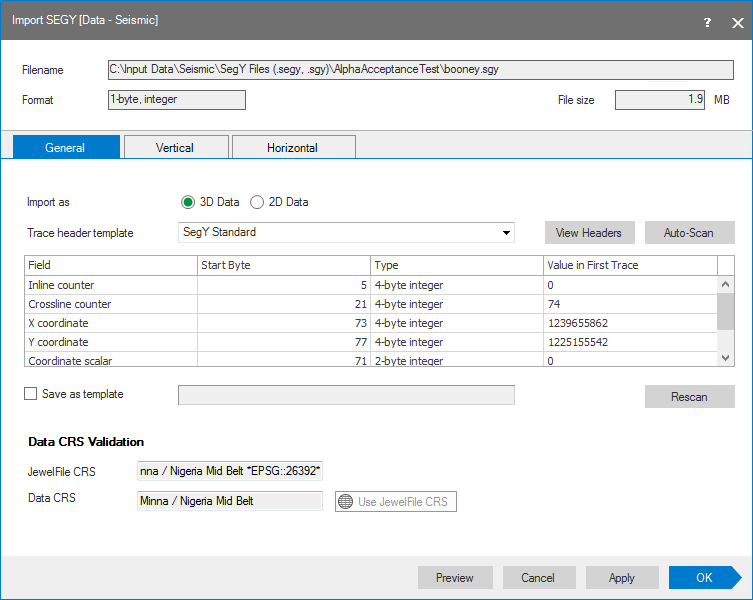This screenshot has height=600, width=753.
Task: Close the Import SEGY dialog
Action: [x=737, y=22]
